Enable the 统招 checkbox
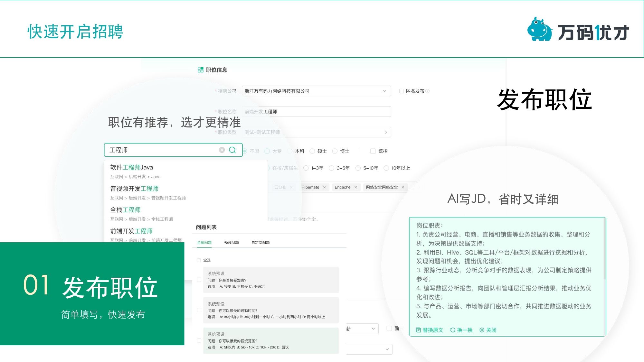The width and height of the screenshot is (644, 362). point(373,151)
